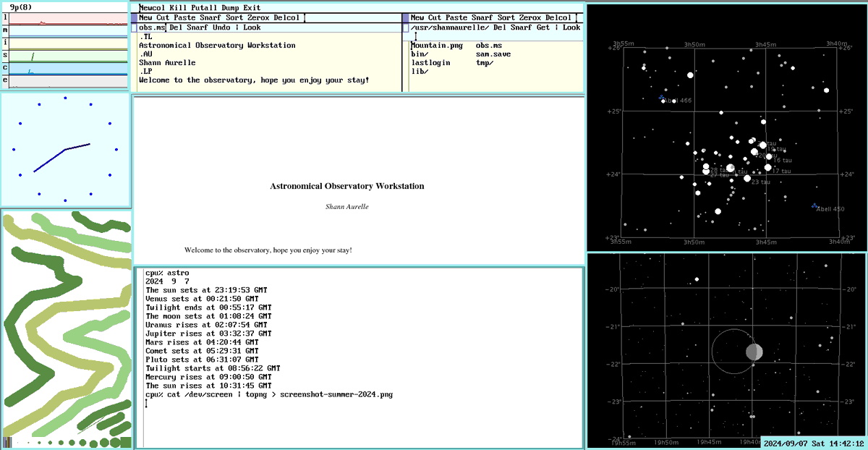Viewport: 868px width, 450px height.
Task: Click New in the right column tag
Action: [417, 17]
